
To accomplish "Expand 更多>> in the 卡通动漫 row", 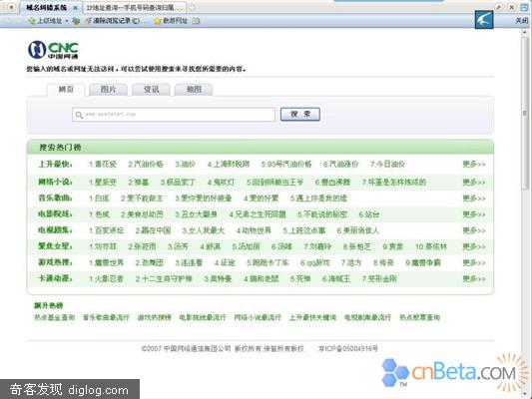I will (474, 278).
